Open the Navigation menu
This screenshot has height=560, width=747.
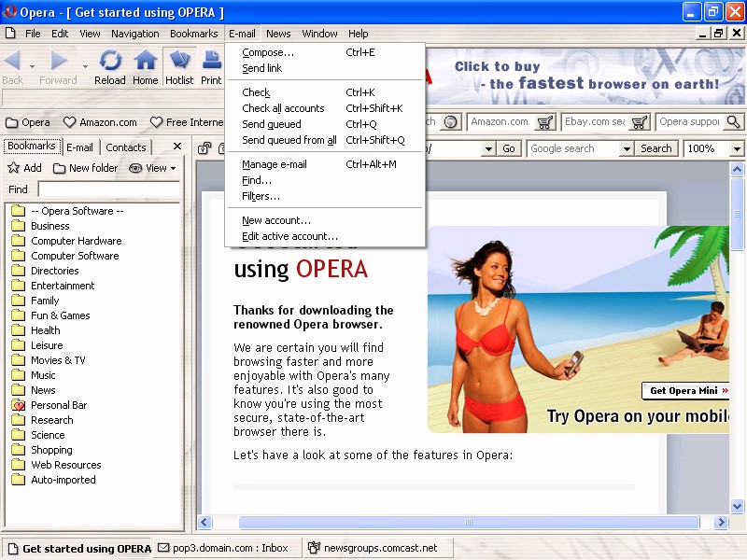[x=135, y=34]
